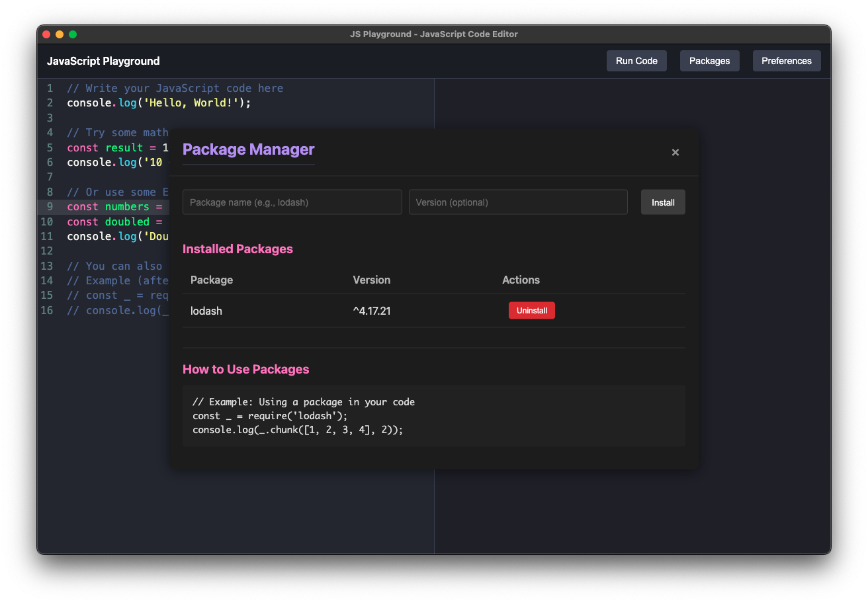Uninstall the lodash package

coord(532,311)
